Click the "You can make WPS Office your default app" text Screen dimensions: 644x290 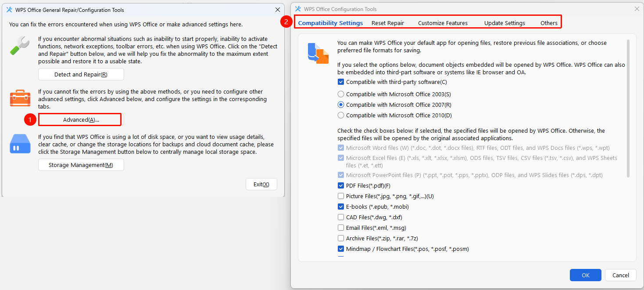[x=472, y=47]
